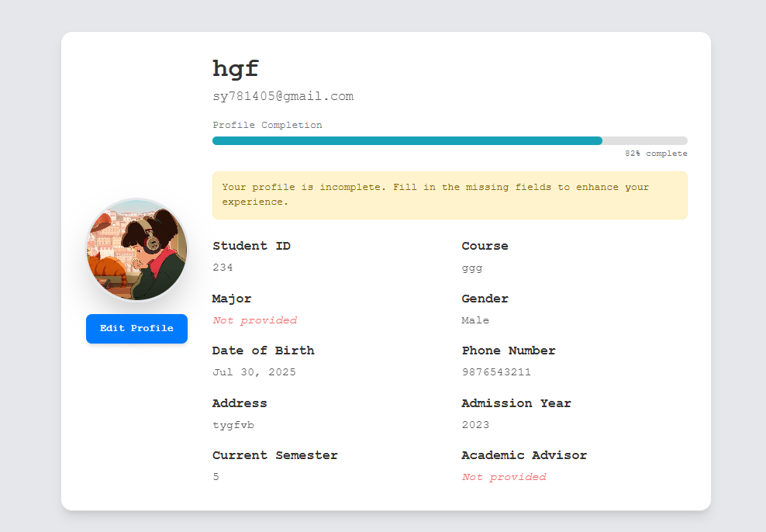The image size is (766, 532).
Task: Click the Address value tygfvb
Action: (233, 425)
